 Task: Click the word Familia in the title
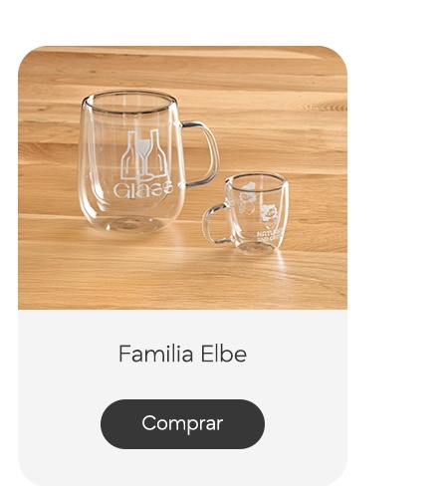(156, 354)
